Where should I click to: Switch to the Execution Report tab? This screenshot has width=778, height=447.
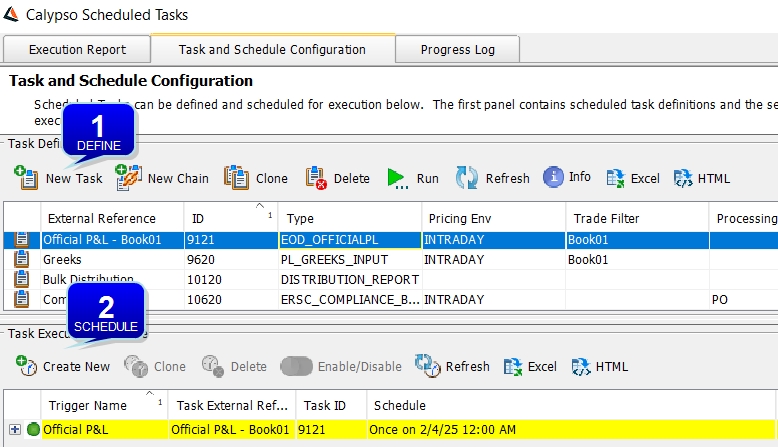77,50
